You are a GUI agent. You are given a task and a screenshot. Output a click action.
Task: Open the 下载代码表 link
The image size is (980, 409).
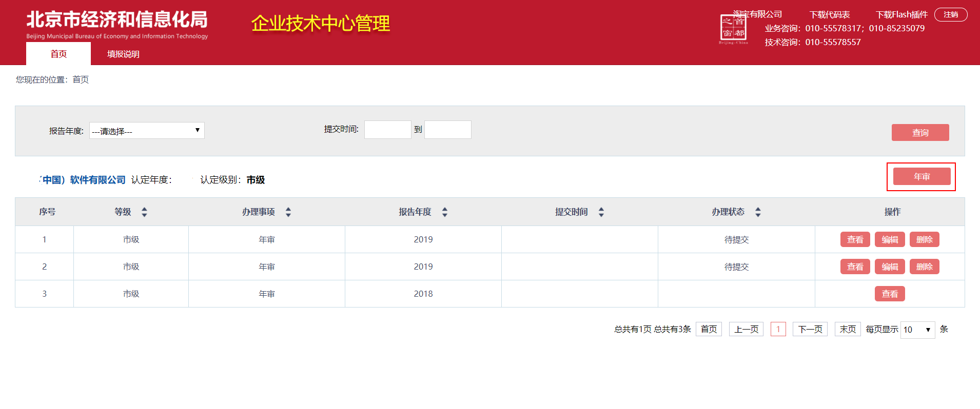click(x=830, y=14)
